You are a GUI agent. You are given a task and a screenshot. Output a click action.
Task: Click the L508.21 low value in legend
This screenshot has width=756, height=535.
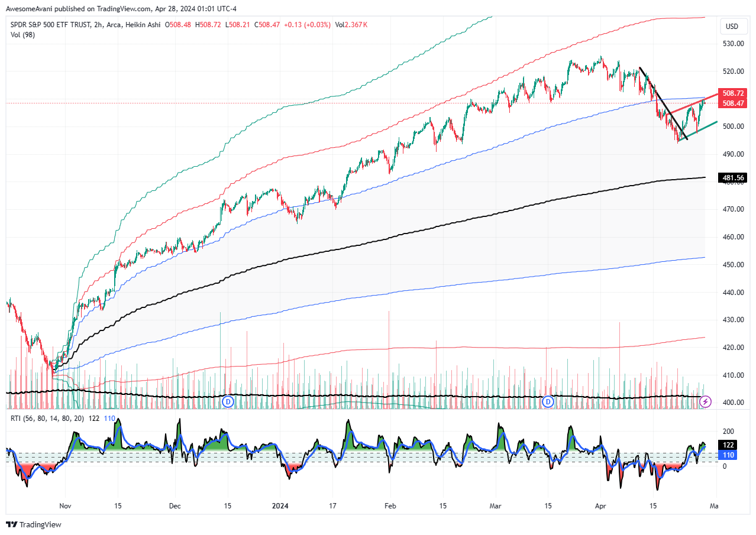click(237, 25)
